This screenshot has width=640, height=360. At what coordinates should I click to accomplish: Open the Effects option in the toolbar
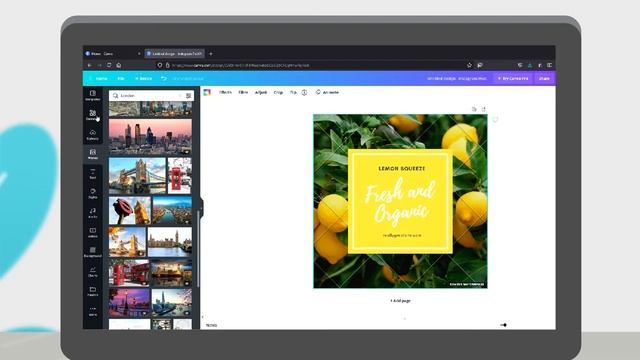pos(225,93)
